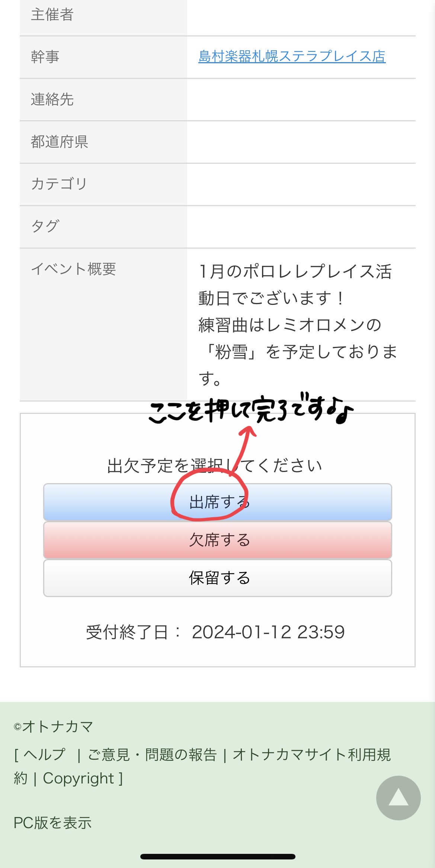The height and width of the screenshot is (868, 435).
Task: Choose the red 欠席する absence button
Action: (x=218, y=540)
